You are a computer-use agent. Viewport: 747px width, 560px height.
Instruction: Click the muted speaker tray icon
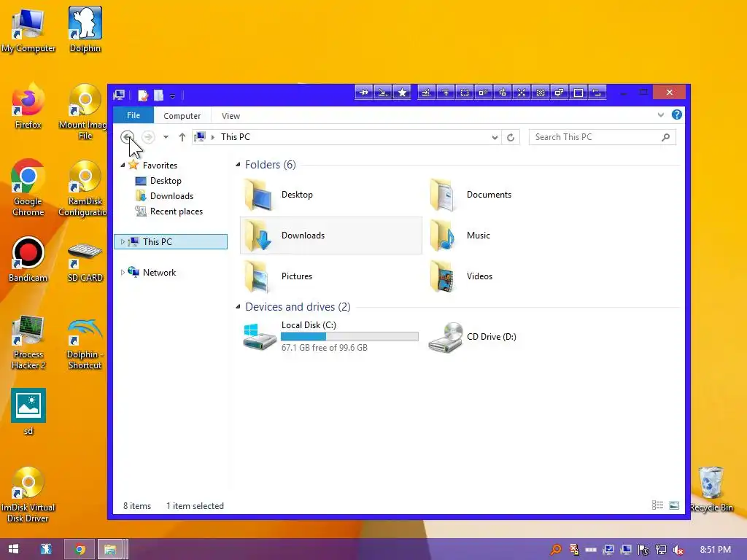679,550
